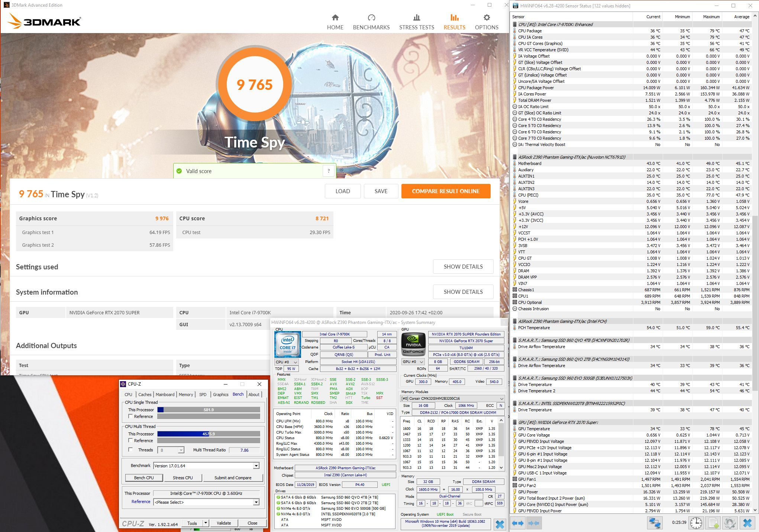Open the Threads count dropdown in CPU-Z
The width and height of the screenshot is (759, 532).
click(x=181, y=450)
